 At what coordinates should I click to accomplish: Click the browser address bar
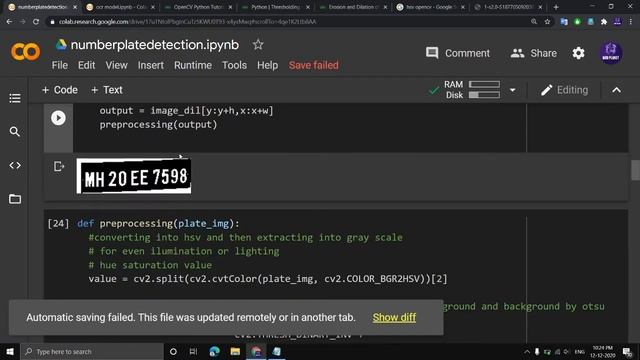(286, 22)
